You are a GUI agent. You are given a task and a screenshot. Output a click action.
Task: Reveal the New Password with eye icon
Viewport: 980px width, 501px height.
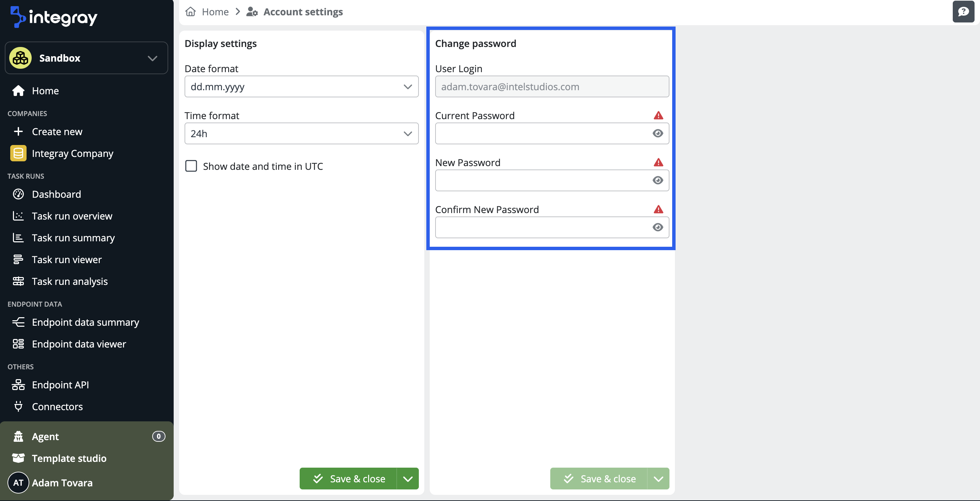[658, 180]
